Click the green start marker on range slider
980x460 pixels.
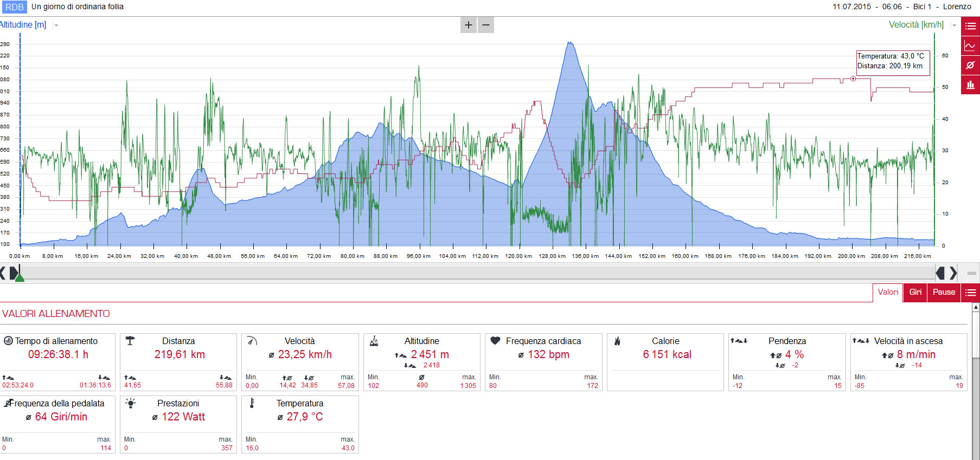20,277
